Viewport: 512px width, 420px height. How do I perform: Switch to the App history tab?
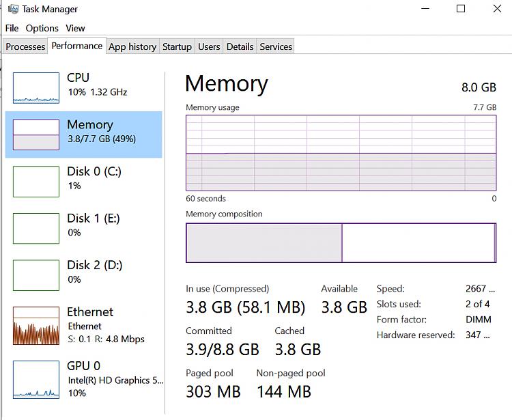[x=132, y=46]
